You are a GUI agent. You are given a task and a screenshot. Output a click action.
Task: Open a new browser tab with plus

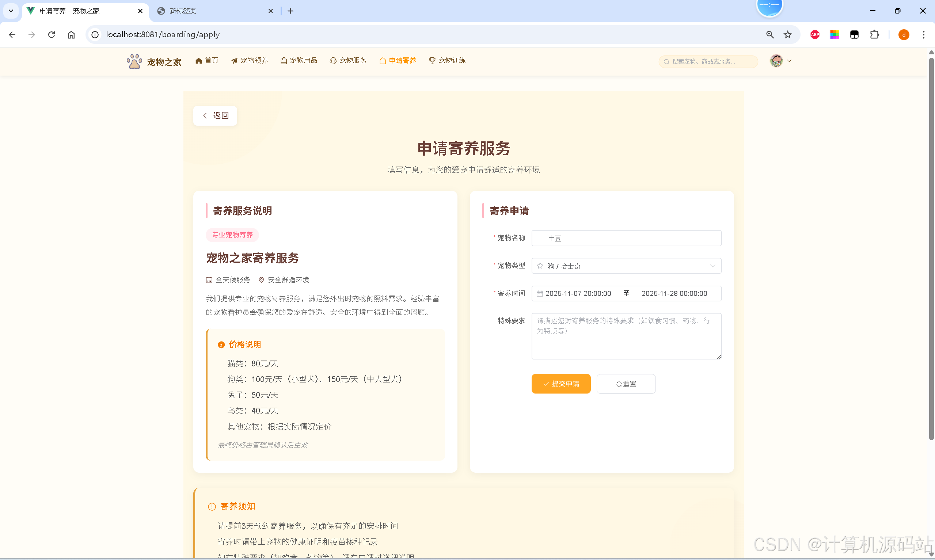pyautogui.click(x=290, y=11)
